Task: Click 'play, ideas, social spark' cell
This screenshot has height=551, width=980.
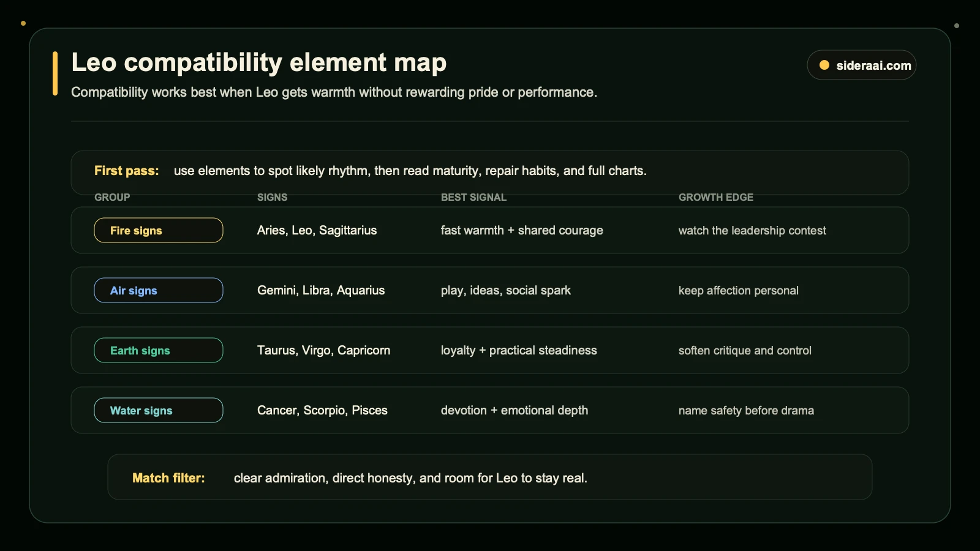Action: click(506, 290)
